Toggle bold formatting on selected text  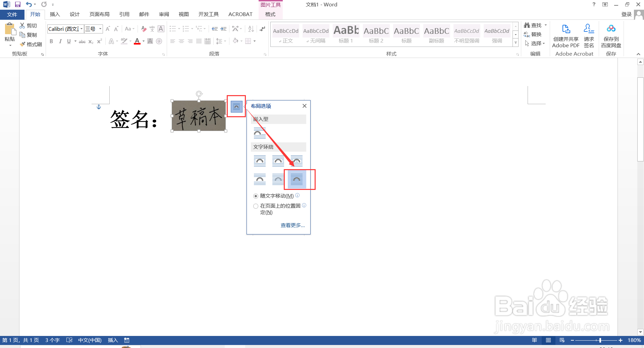51,41
